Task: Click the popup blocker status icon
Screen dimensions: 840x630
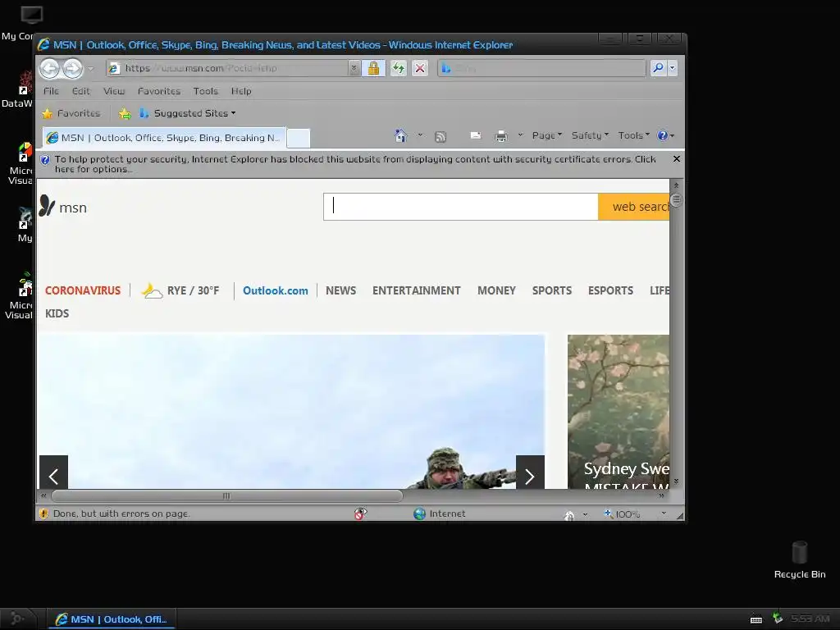Action: (360, 514)
